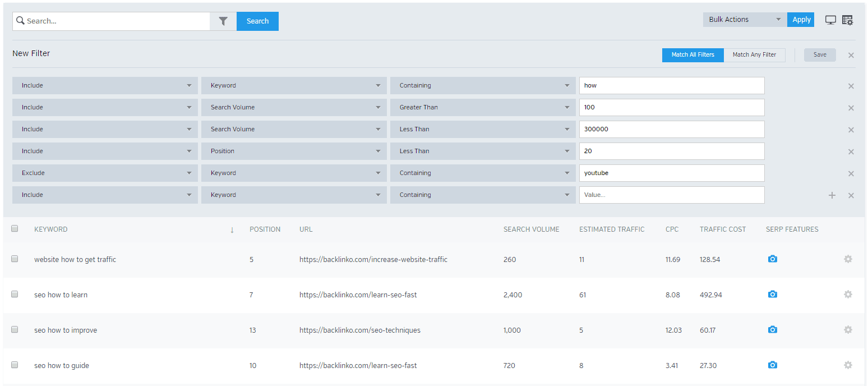
Task: Open backlinko.com/learn-seo-fast URL in 'seo how to guide' row
Action: point(358,366)
